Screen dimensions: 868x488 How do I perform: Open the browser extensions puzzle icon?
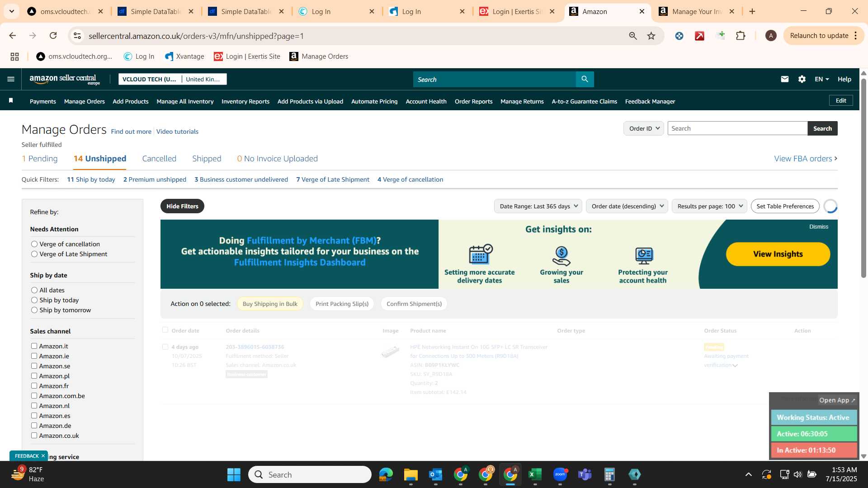click(x=741, y=36)
